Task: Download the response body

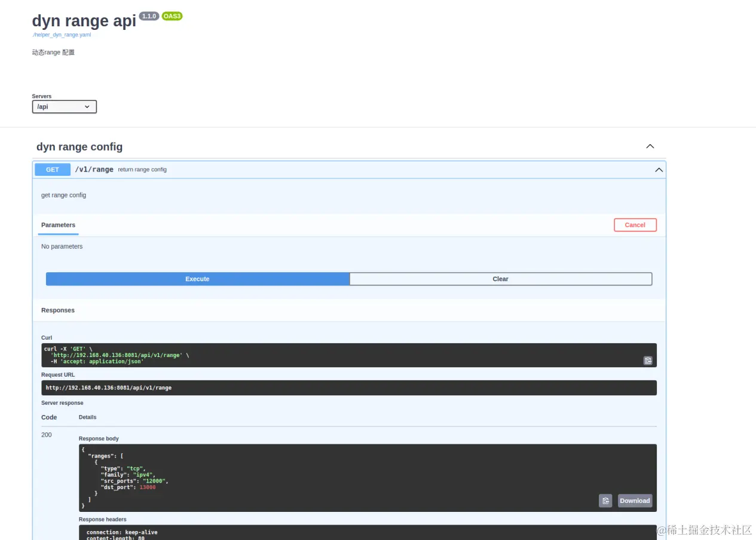Action: coord(635,501)
